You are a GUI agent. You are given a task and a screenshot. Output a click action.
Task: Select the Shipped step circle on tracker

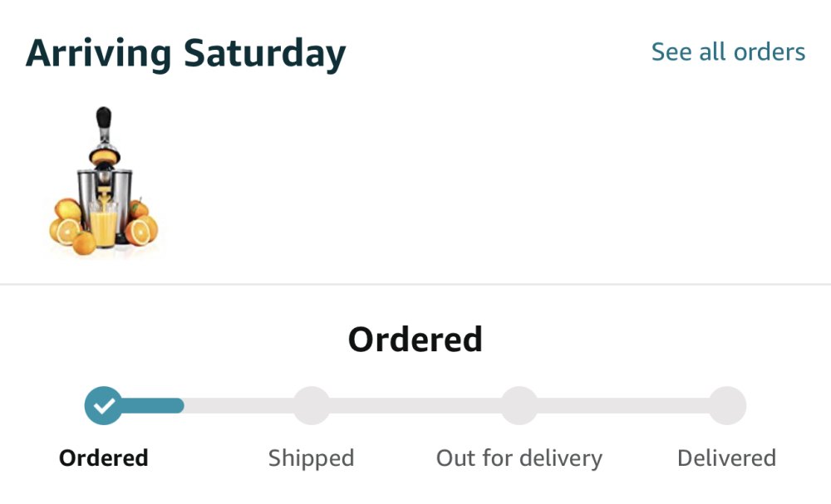(x=312, y=405)
